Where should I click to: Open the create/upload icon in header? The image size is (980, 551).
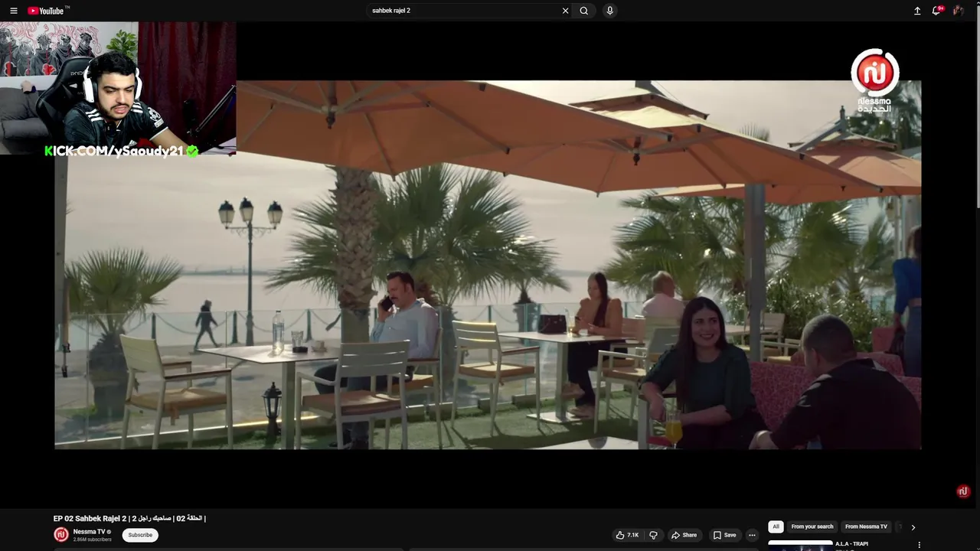[x=917, y=11]
